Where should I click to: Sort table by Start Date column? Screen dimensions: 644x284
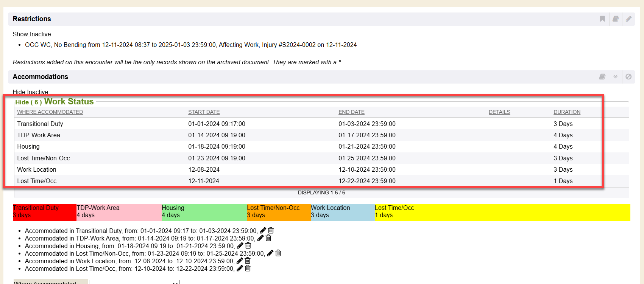(204, 112)
